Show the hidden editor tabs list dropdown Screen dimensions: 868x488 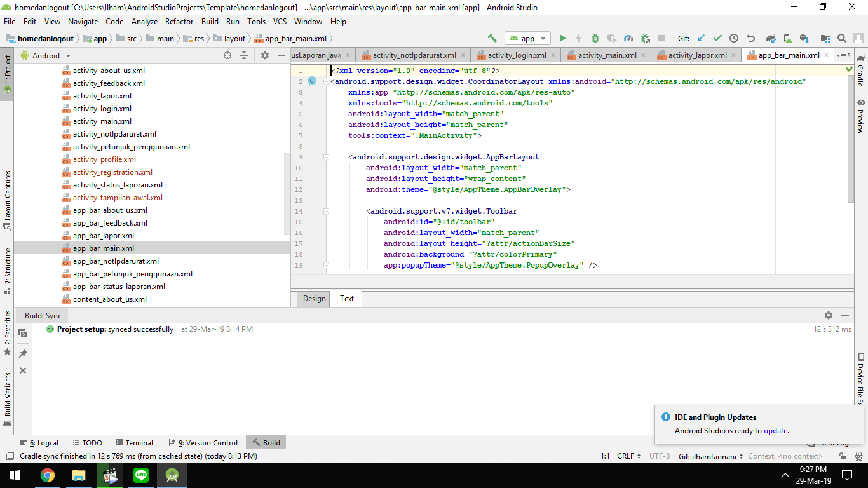coord(844,55)
